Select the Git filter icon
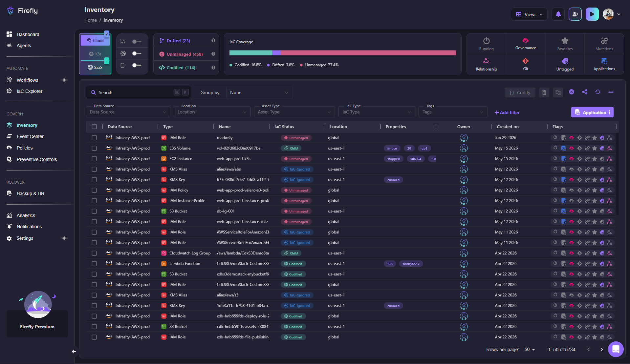 tap(526, 64)
